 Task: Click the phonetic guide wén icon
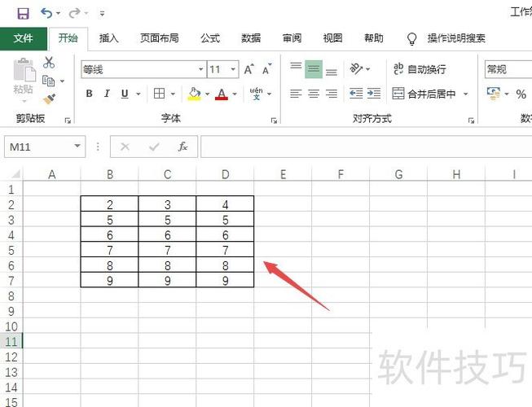pyautogui.click(x=256, y=94)
